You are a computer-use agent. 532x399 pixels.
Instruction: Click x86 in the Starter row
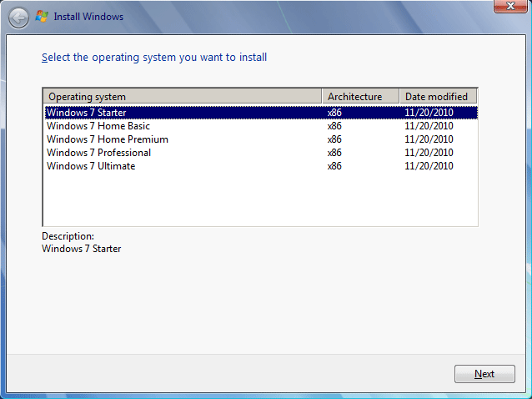[x=334, y=113]
